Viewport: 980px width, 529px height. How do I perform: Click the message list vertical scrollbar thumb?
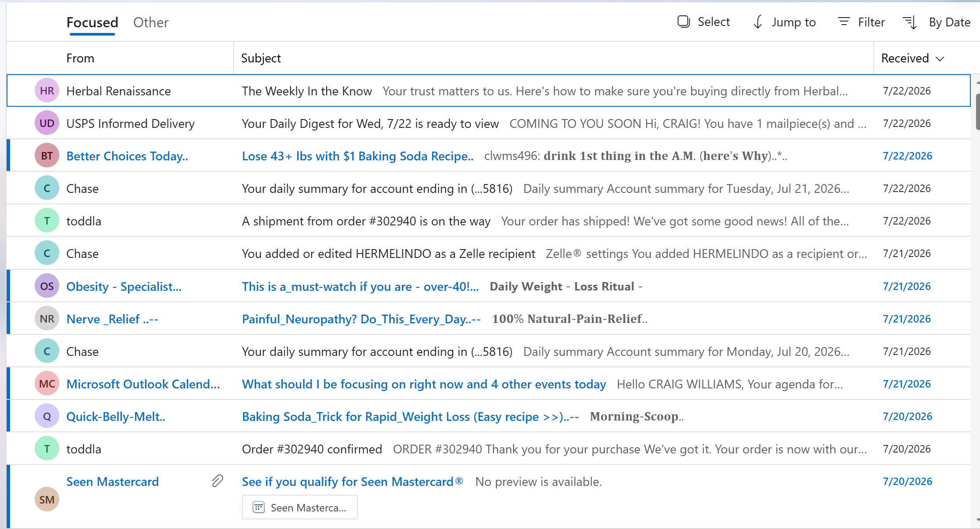pyautogui.click(x=977, y=112)
